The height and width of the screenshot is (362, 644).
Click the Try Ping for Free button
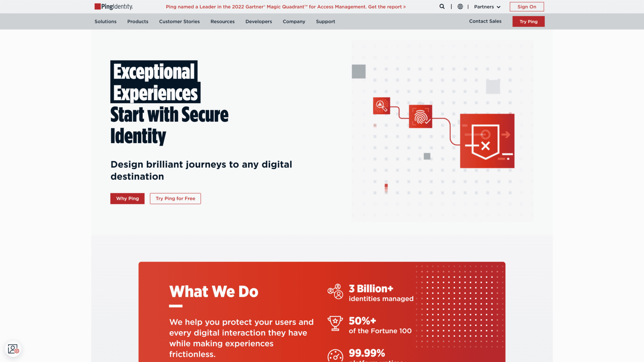pos(175,198)
